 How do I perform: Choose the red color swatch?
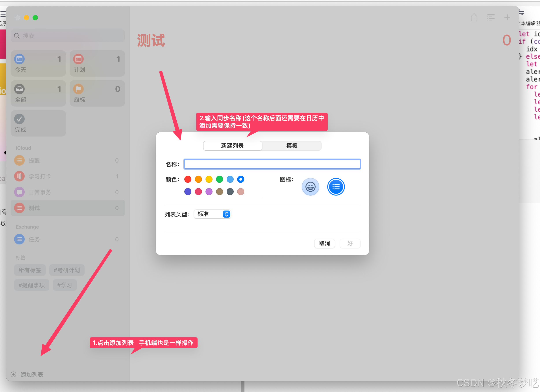coord(188,179)
